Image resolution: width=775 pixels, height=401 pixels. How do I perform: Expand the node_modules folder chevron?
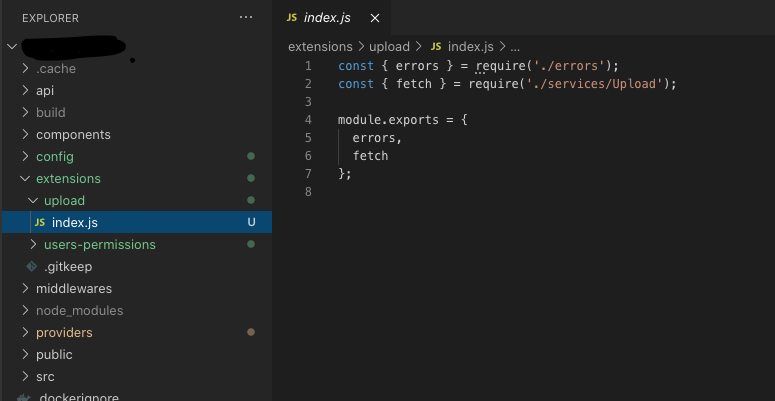coord(26,311)
